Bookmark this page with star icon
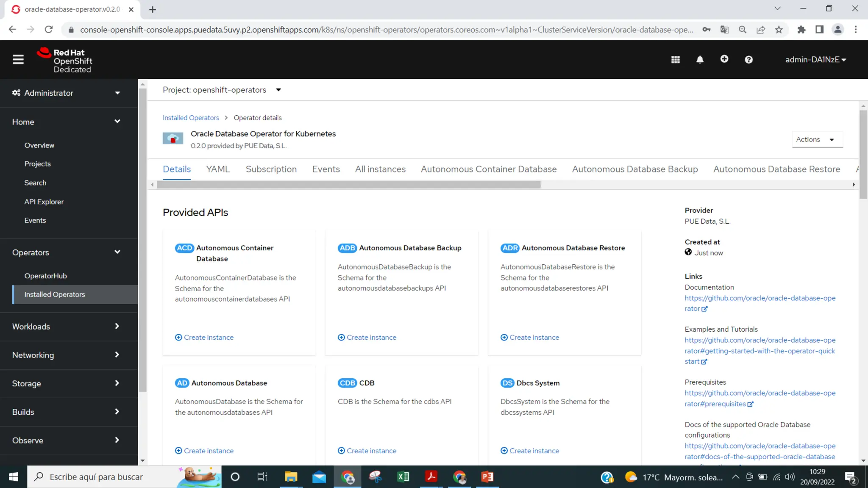Screen dimensions: 868x488 coord(779,30)
